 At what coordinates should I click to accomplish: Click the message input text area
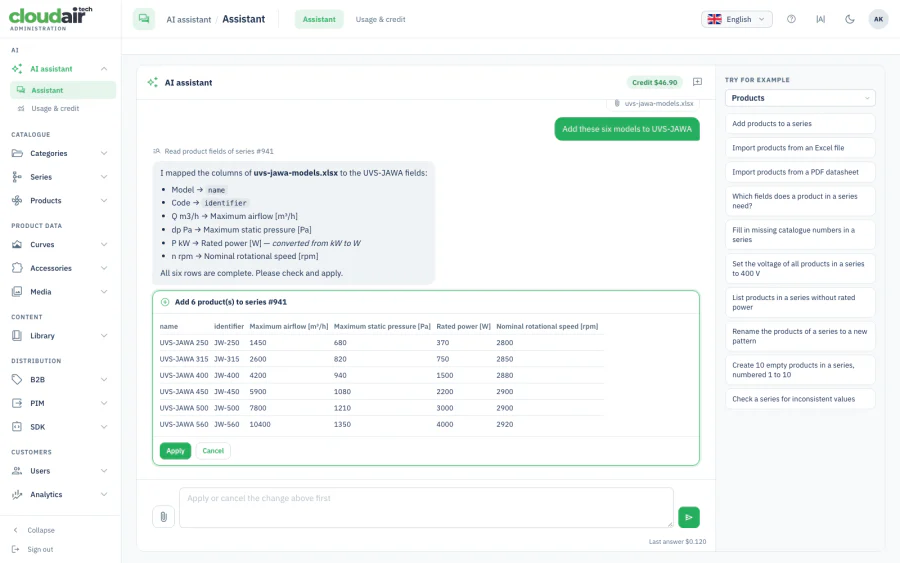coord(426,507)
